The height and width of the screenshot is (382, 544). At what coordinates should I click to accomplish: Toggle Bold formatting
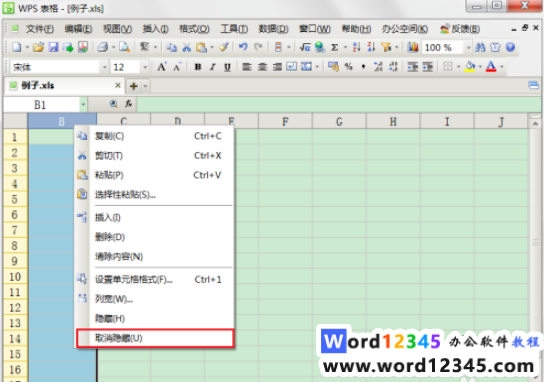[x=198, y=67]
